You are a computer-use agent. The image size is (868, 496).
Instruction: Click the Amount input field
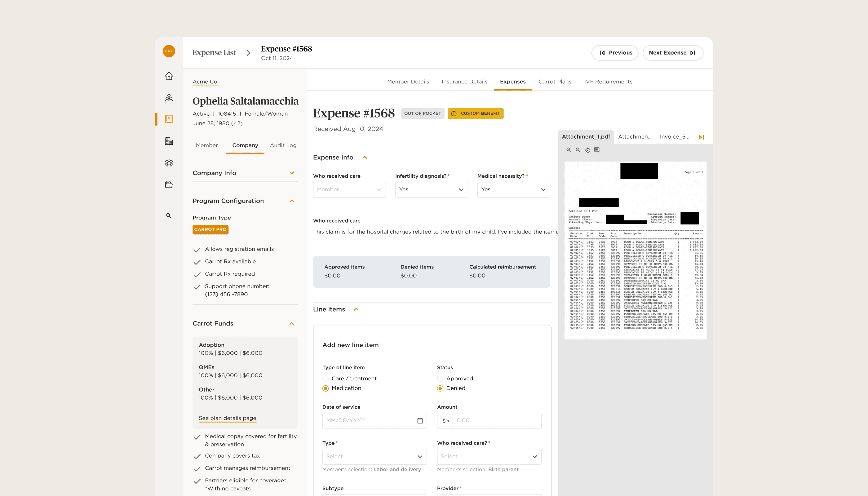[x=497, y=421]
